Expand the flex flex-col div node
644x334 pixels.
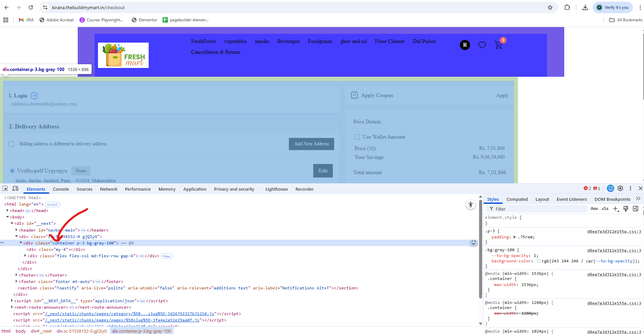[25, 256]
